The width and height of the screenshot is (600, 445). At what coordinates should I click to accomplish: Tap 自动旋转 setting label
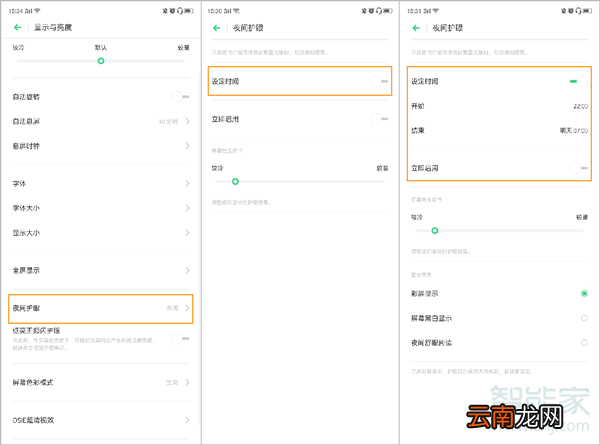[26, 96]
